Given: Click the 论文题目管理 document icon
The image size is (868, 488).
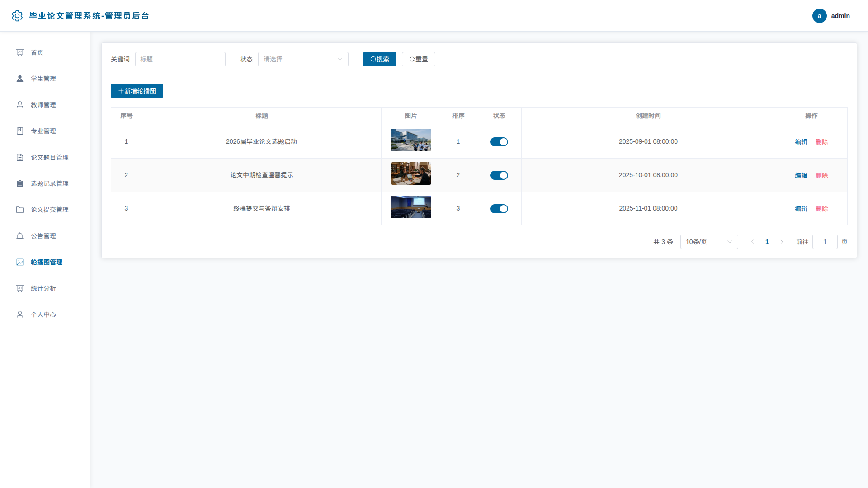Looking at the screenshot, I should pos(20,157).
